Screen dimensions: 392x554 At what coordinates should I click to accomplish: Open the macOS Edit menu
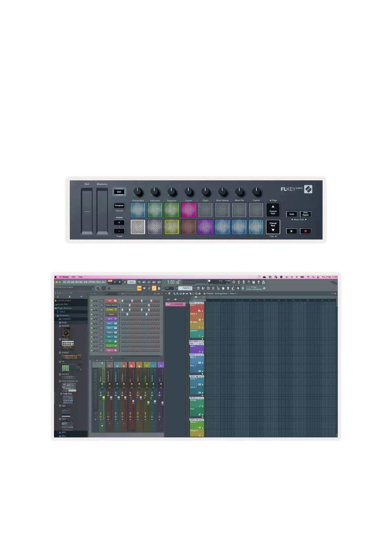[x=73, y=277]
